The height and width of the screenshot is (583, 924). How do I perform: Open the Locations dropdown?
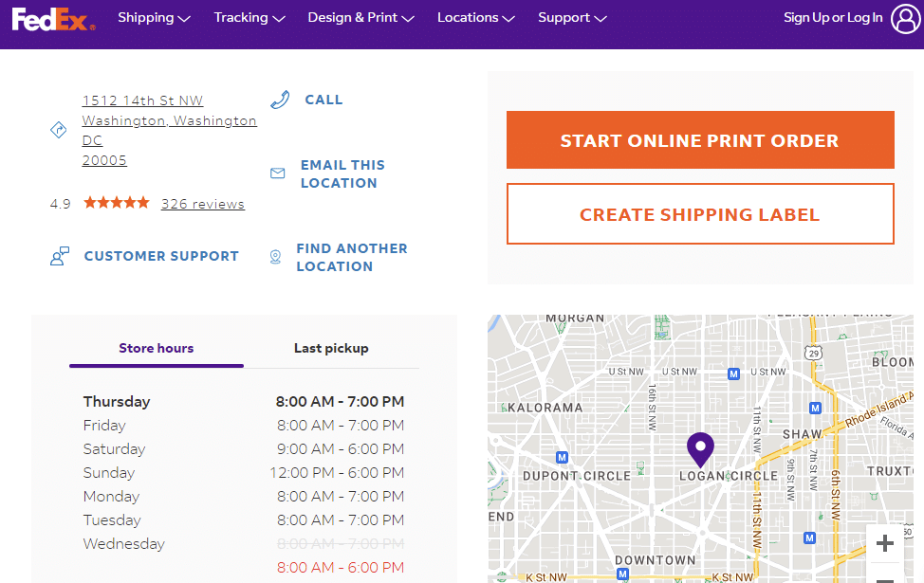(x=474, y=17)
